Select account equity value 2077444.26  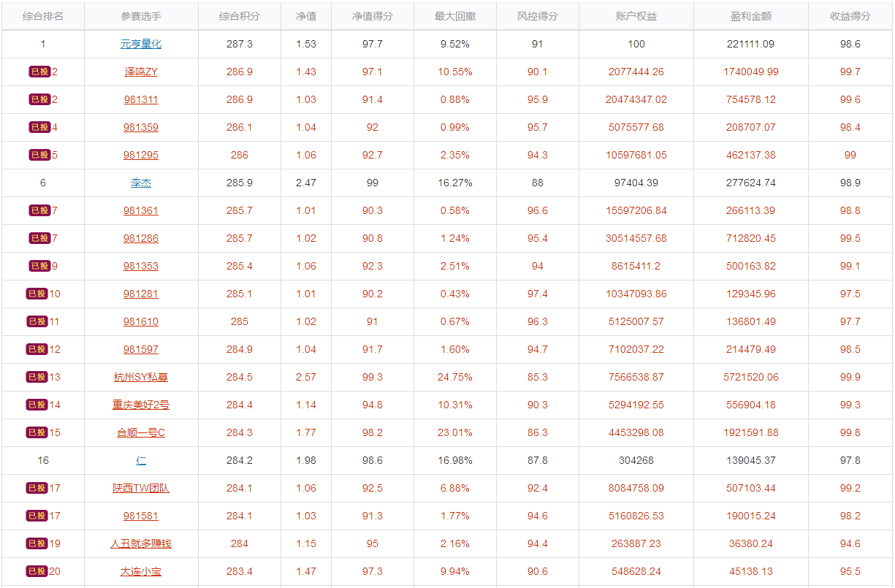[x=636, y=72]
